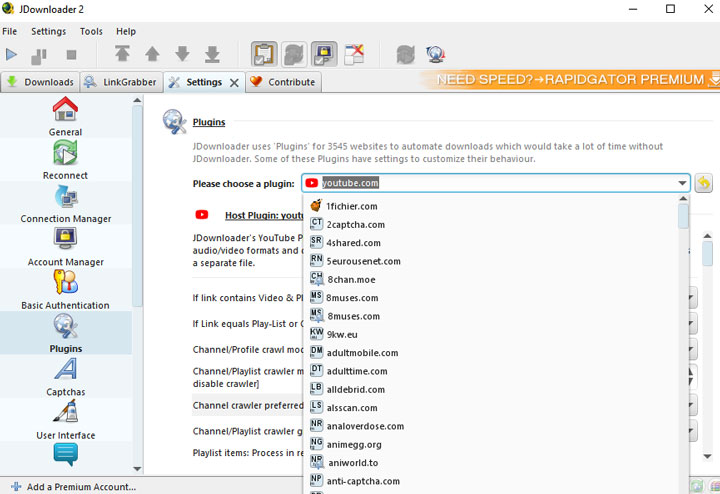Image resolution: width=720 pixels, height=494 pixels.
Task: Open the Settings menu
Action: tap(48, 31)
